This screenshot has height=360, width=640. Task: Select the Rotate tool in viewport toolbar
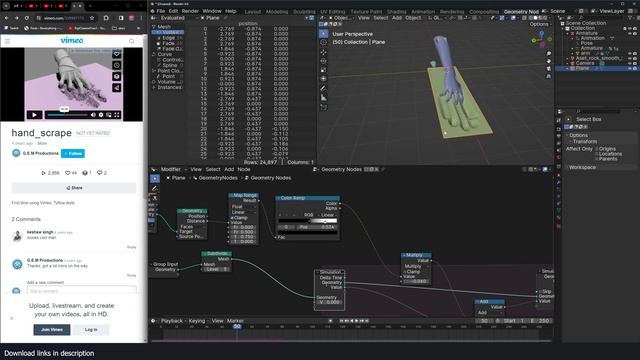(323, 61)
